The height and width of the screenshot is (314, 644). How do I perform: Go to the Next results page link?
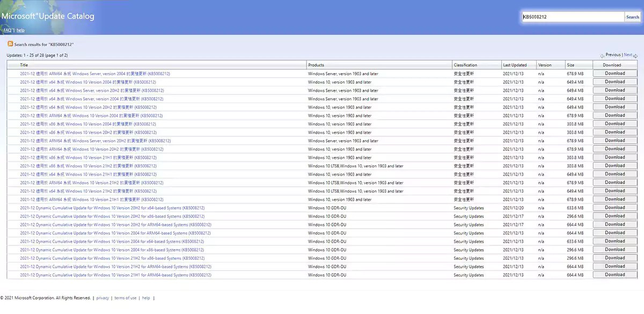(x=628, y=55)
